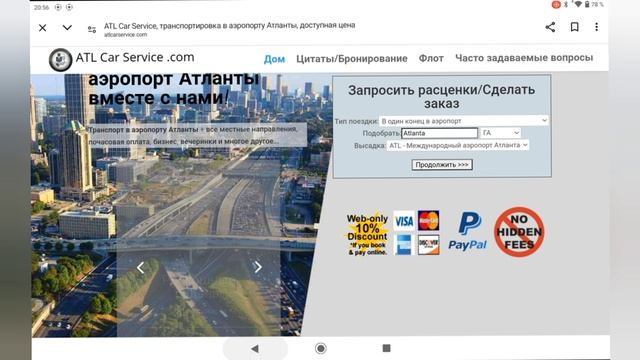Click the No Hidden Fees badge
Image resolution: width=640 pixels, height=360 pixels.
pos(519,231)
